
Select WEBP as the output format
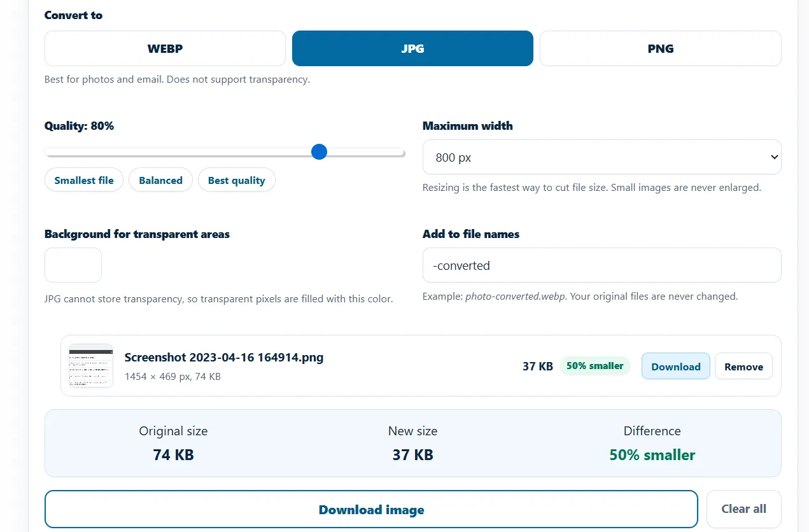[x=165, y=48]
